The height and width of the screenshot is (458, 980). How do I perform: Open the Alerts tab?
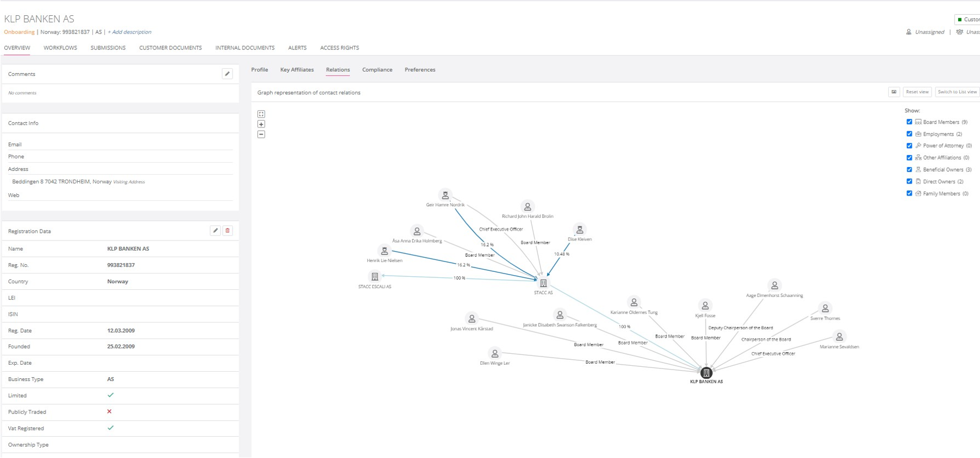pyautogui.click(x=297, y=48)
